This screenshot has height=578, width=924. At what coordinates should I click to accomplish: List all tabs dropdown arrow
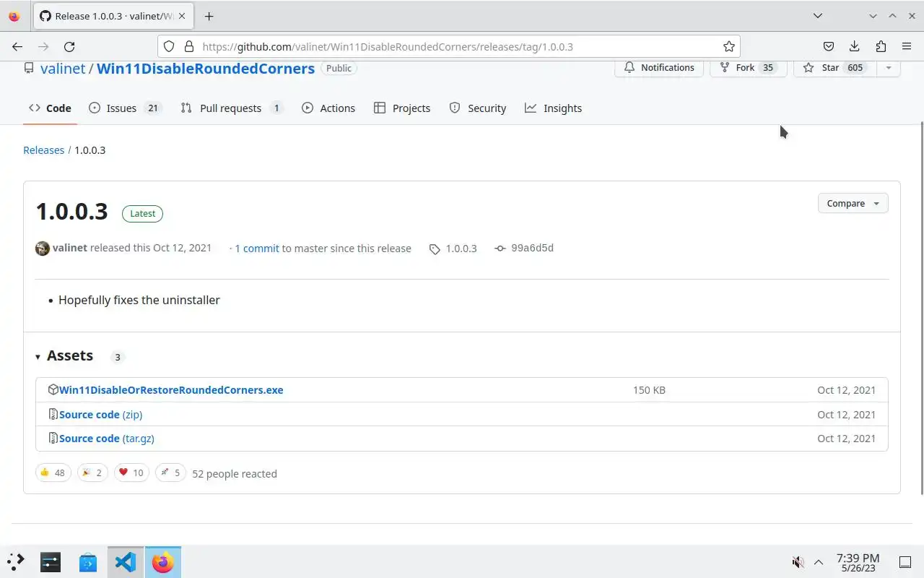pos(817,16)
